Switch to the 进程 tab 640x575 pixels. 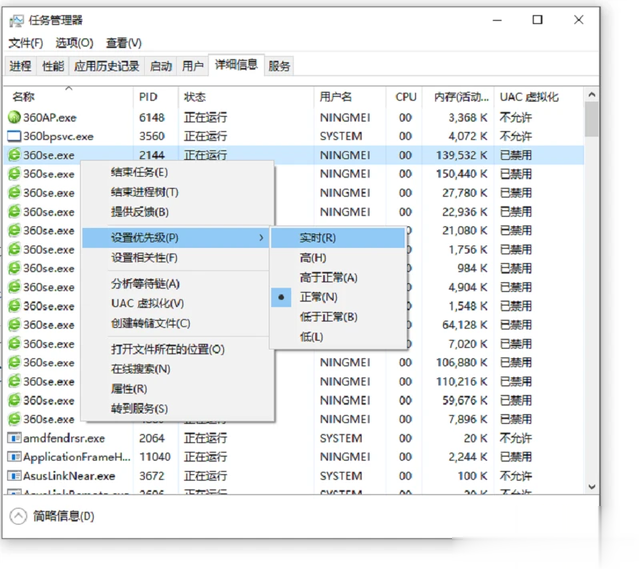(x=20, y=66)
